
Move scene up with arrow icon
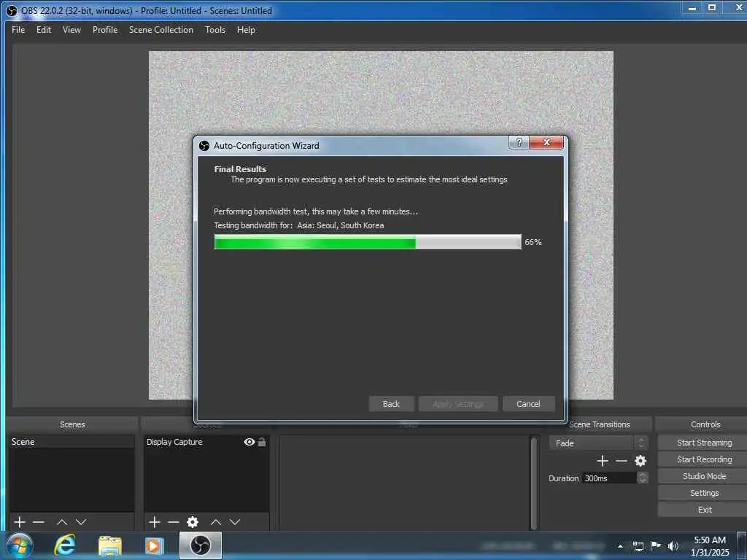tap(62, 522)
